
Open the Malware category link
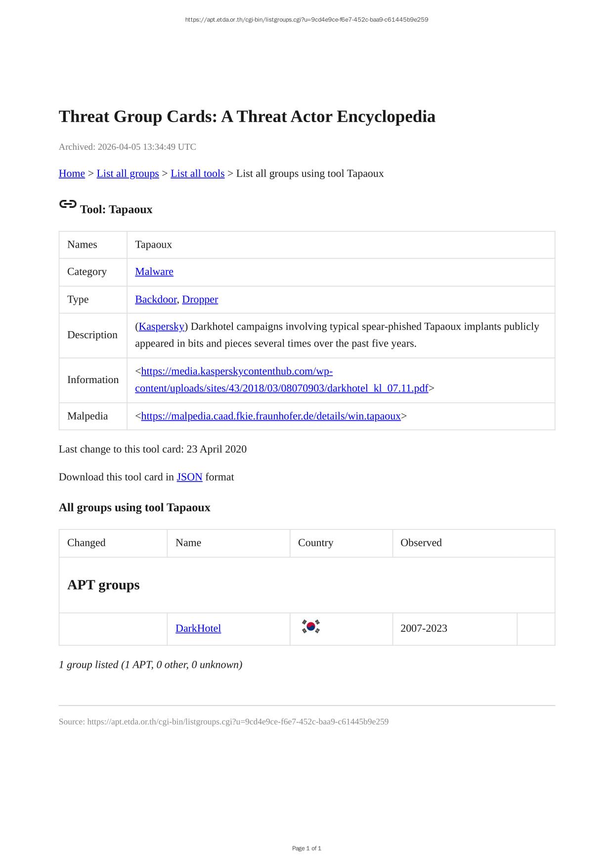[154, 271]
